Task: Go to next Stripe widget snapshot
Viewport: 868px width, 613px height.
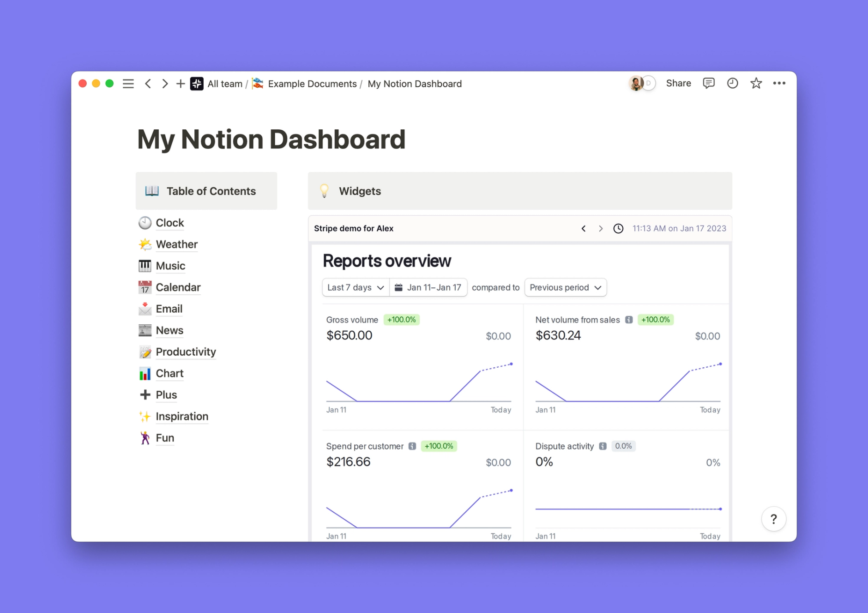Action: 601,229
